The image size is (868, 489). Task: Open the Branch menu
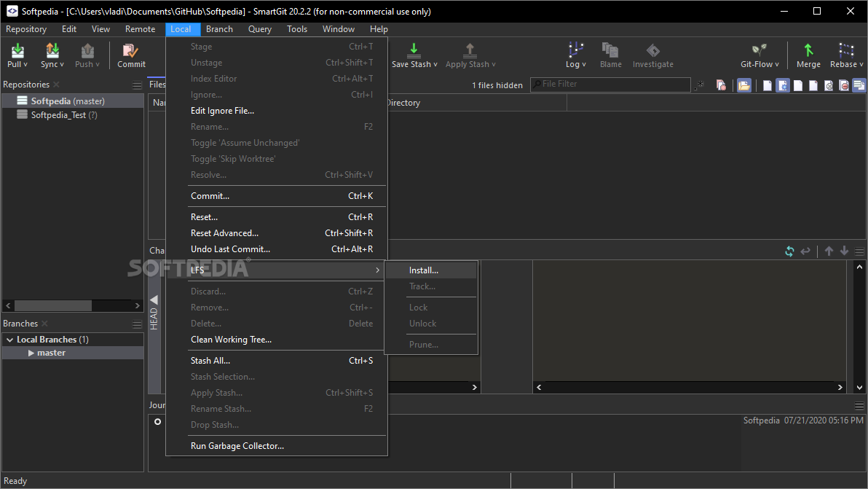[x=219, y=29]
